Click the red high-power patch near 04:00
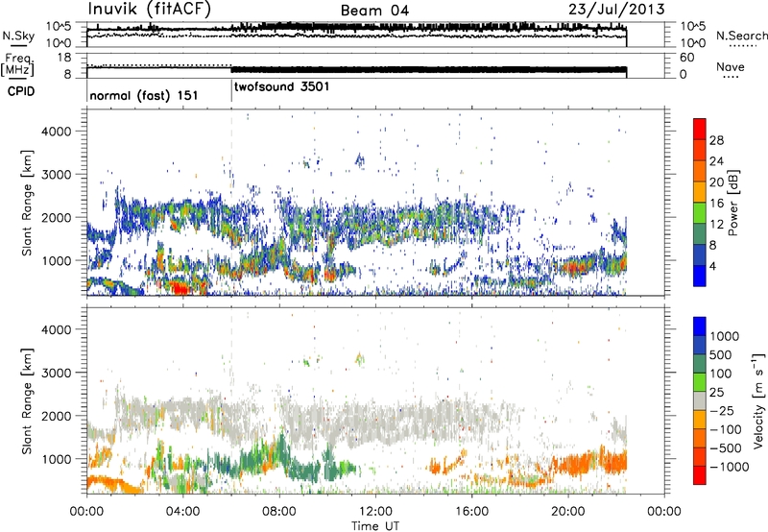 (x=180, y=288)
